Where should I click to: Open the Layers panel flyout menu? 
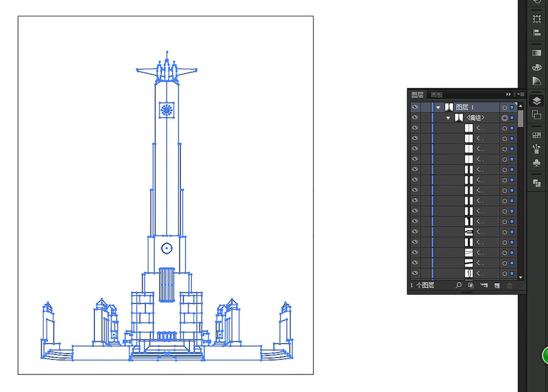coord(521,94)
